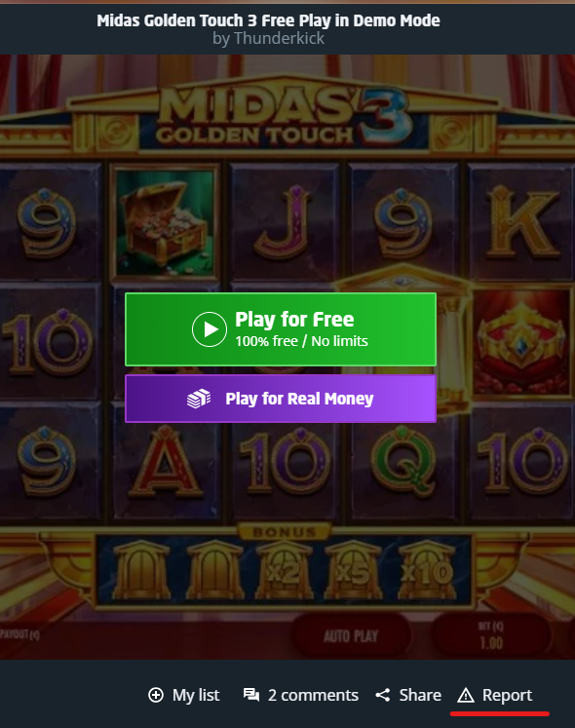
Task: Click the Play for Free button
Action: [x=281, y=329]
